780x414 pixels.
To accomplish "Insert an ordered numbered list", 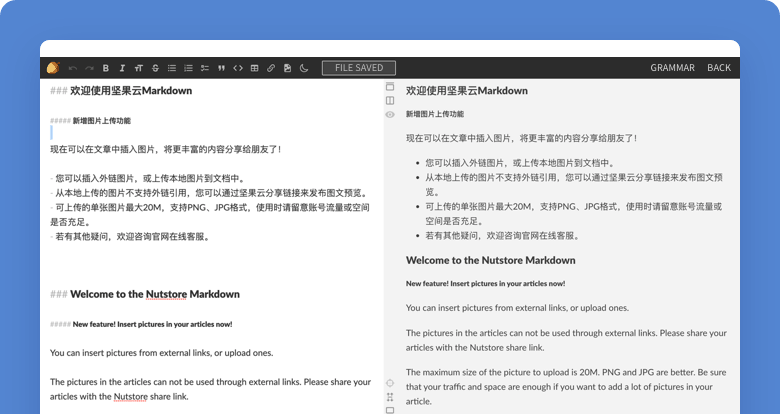I will click(188, 68).
